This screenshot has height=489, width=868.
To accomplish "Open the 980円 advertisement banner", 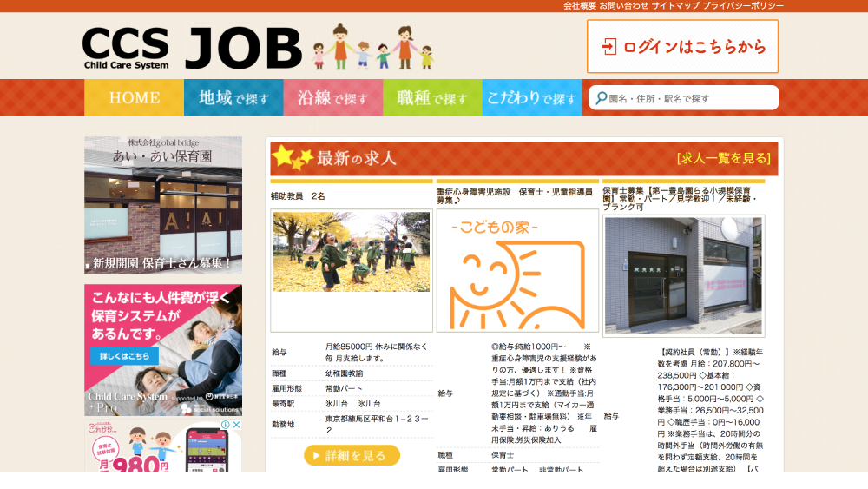I will pos(163,446).
